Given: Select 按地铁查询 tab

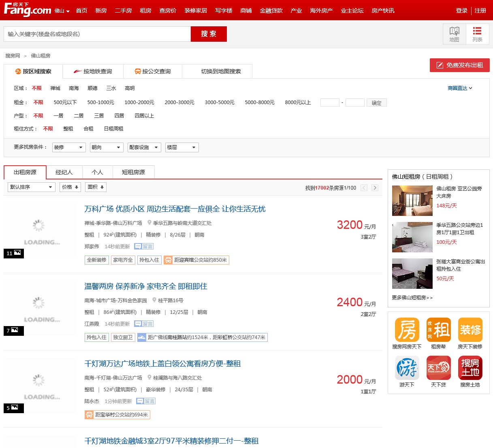Looking at the screenshot, I should pyautogui.click(x=93, y=71).
